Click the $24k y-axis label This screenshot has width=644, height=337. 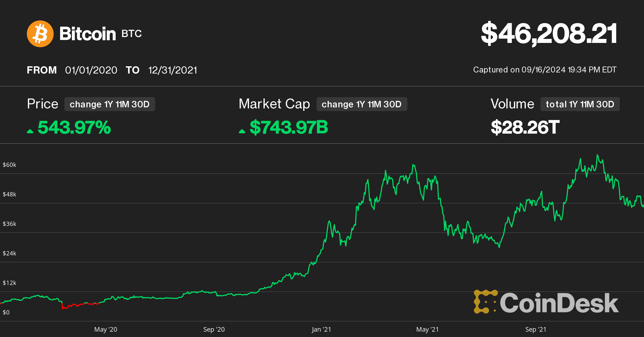click(x=9, y=253)
